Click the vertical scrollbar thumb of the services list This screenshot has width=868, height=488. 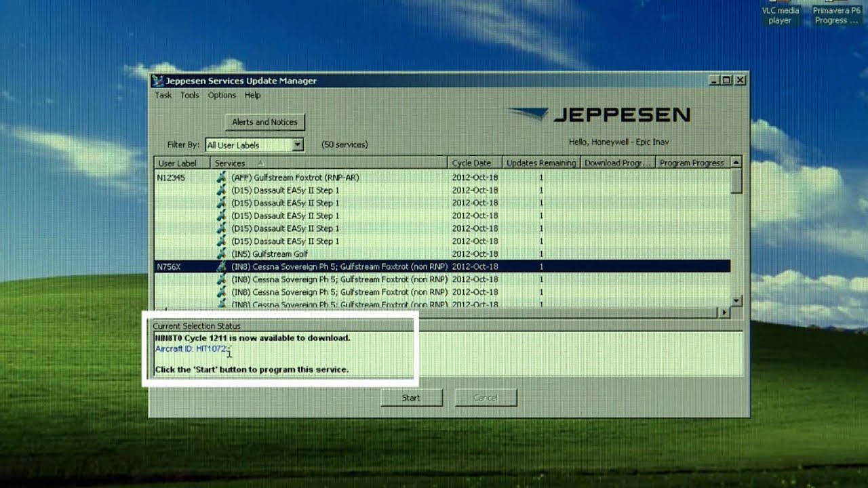coord(736,181)
